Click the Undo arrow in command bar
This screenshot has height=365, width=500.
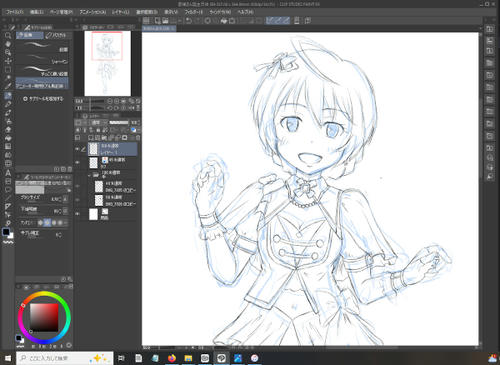[x=189, y=21]
